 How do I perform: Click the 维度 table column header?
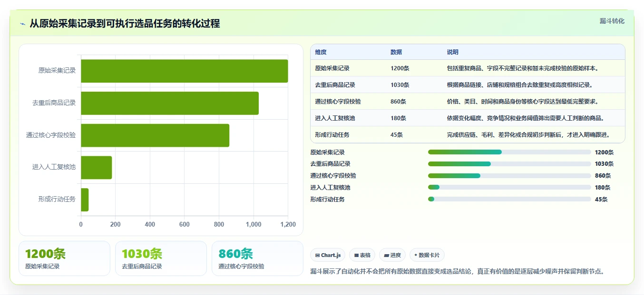321,52
